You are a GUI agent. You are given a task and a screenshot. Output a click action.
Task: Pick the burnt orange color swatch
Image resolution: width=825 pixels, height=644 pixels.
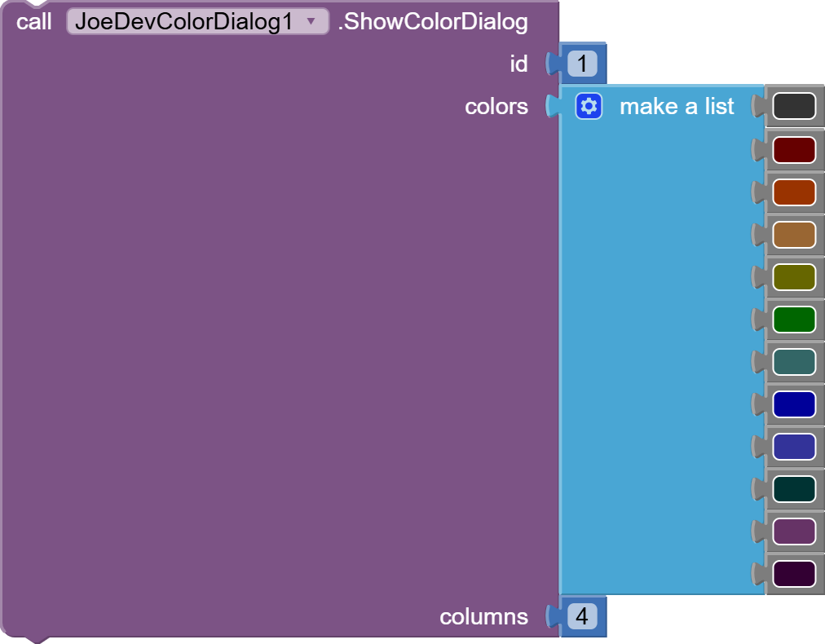794,192
